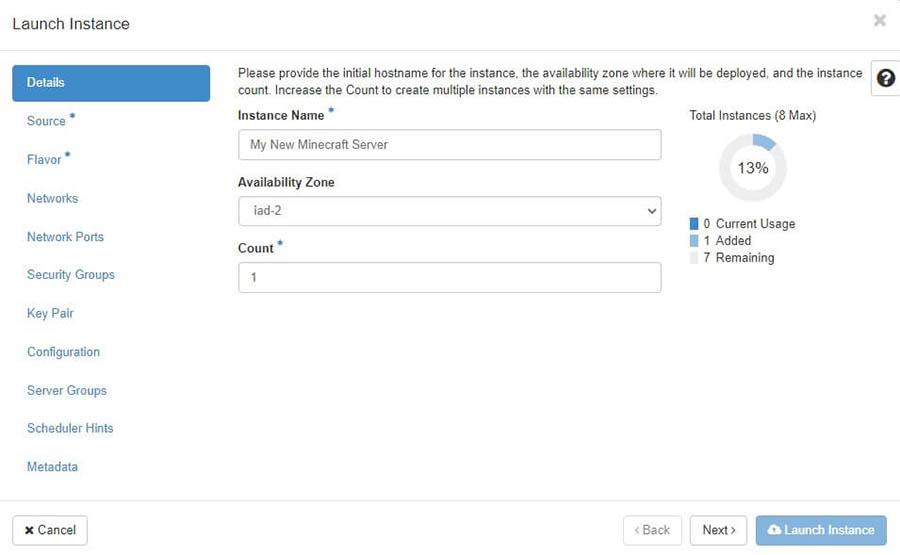Go to the Metadata tab
This screenshot has width=900, height=555.
[52, 467]
